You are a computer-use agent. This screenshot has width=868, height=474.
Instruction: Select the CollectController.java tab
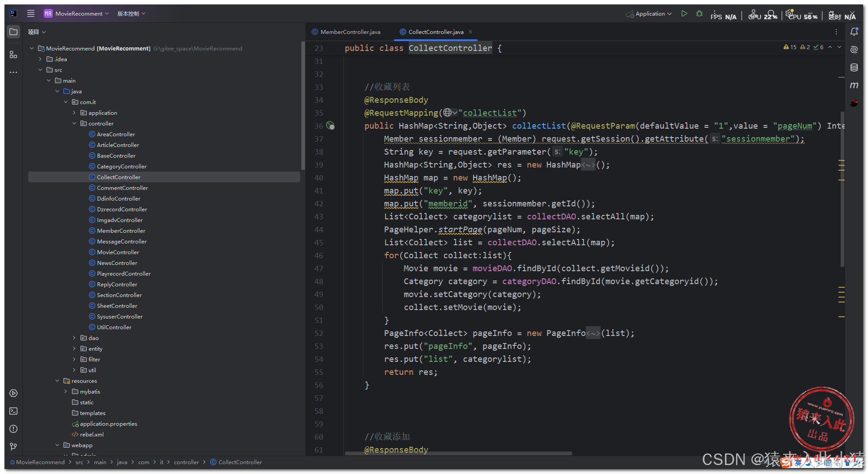432,32
